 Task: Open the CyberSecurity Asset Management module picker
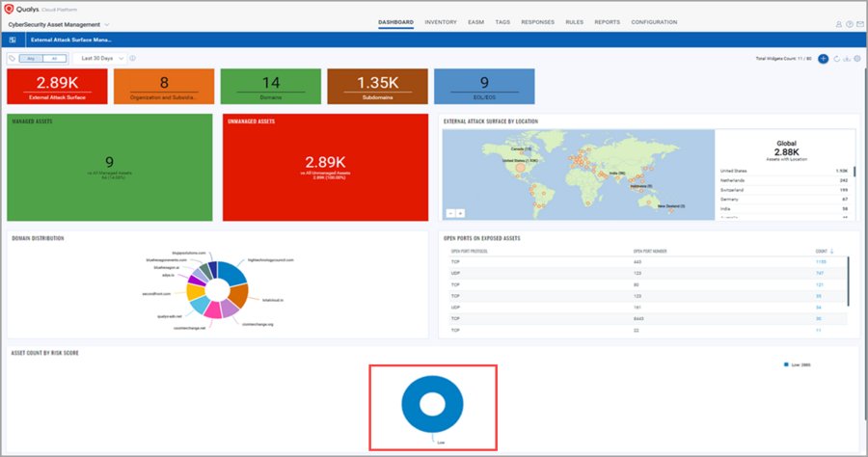click(59, 24)
